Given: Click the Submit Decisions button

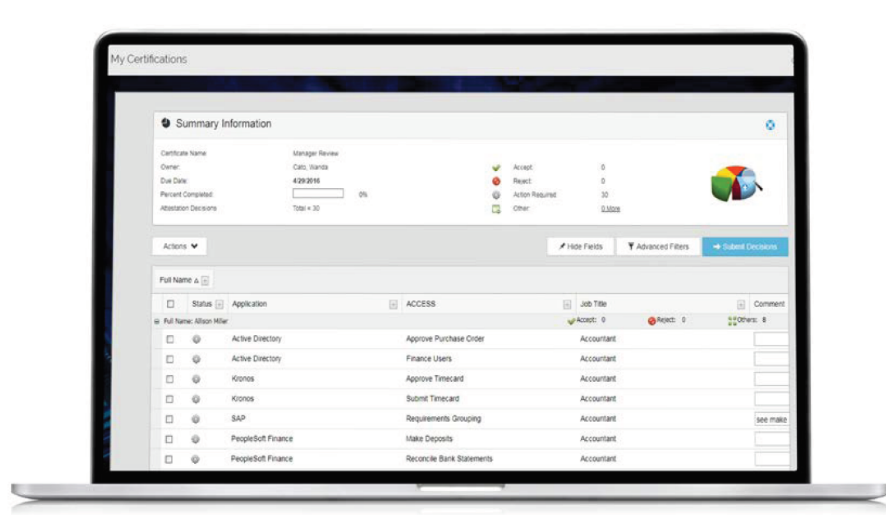Looking at the screenshot, I should pyautogui.click(x=745, y=247).
